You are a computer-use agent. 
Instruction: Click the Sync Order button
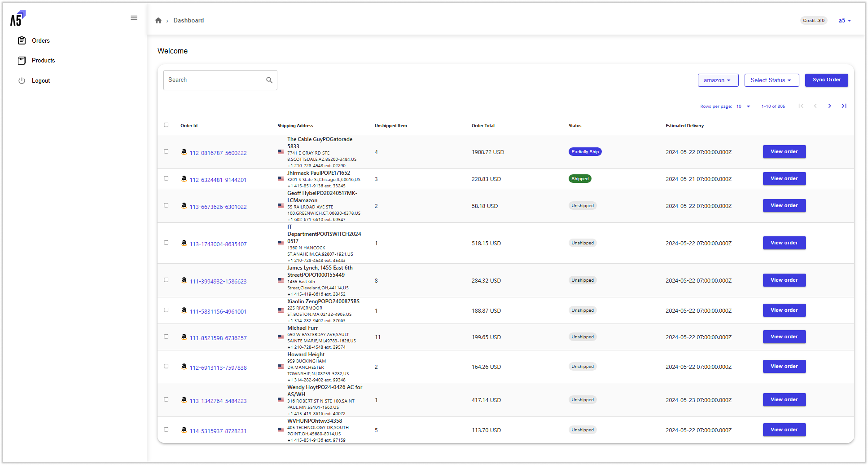point(827,80)
